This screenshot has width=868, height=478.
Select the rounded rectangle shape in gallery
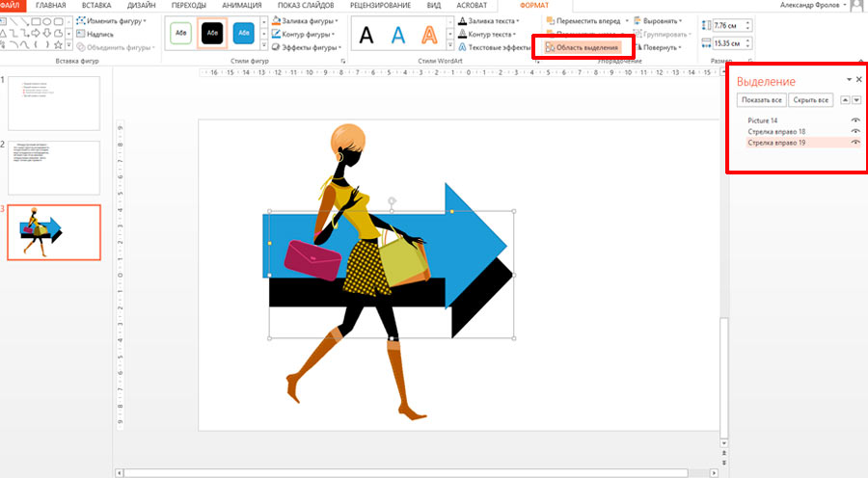[59, 21]
